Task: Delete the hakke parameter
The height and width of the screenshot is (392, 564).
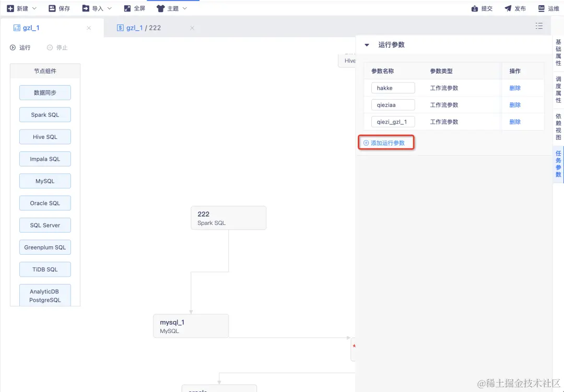Action: 515,88
